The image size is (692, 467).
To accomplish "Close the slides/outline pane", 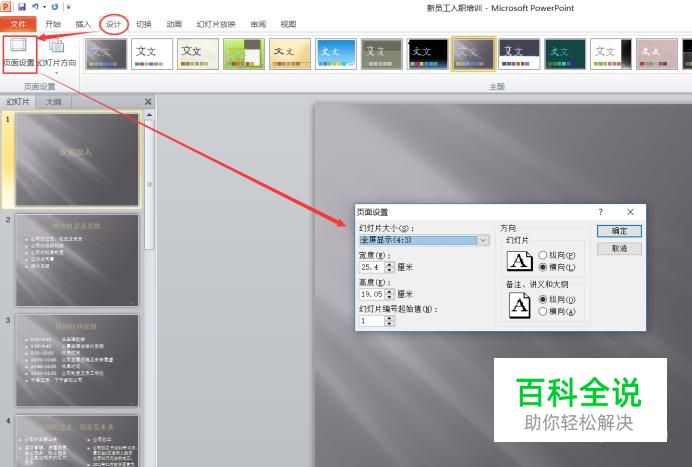I will point(148,102).
